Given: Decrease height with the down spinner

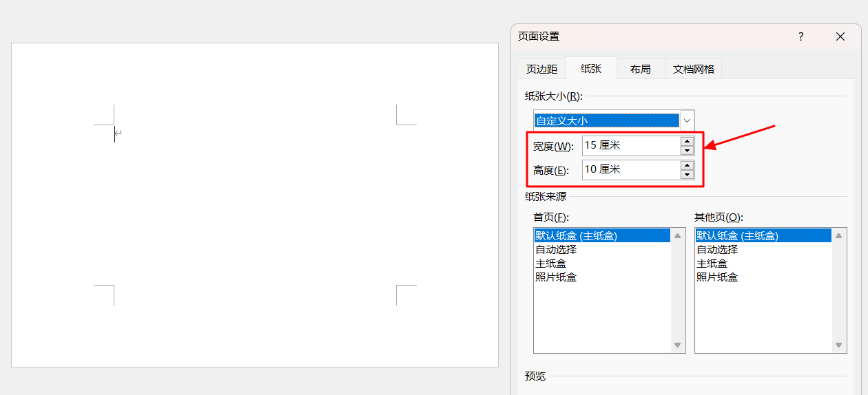Looking at the screenshot, I should (x=687, y=174).
